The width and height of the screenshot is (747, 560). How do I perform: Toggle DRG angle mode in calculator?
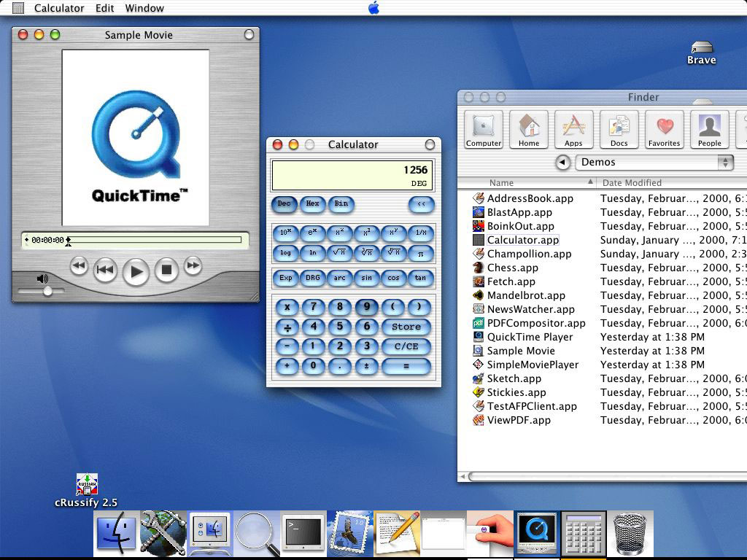(312, 278)
